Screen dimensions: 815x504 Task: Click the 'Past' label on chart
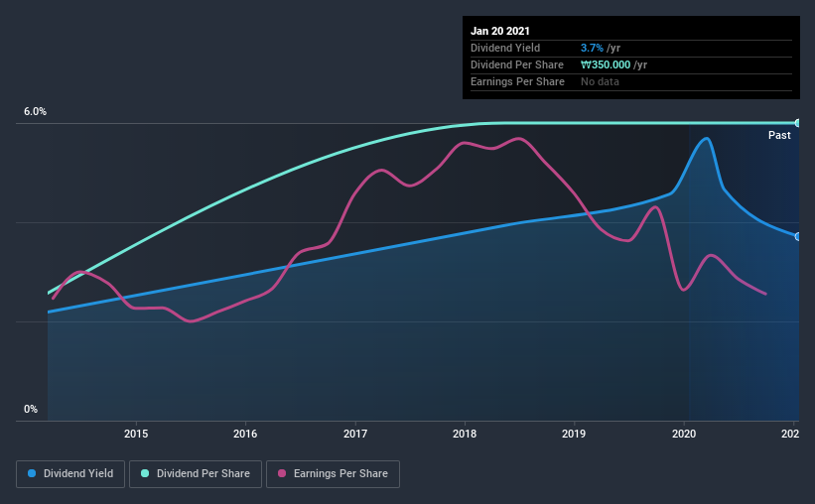coord(779,136)
